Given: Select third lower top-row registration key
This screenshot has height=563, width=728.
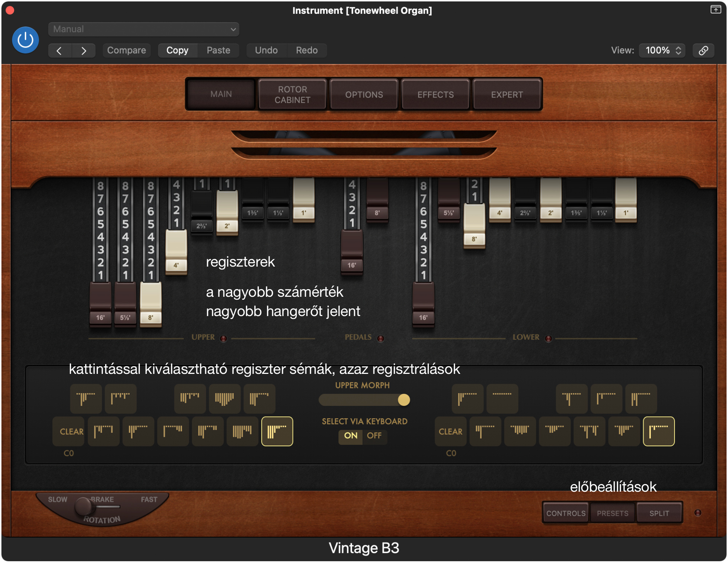Looking at the screenshot, I should [x=571, y=399].
